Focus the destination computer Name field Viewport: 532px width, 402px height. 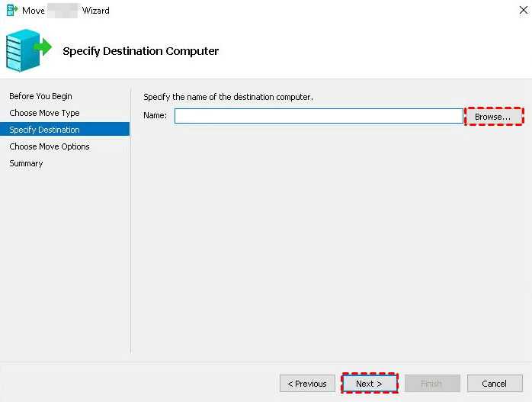point(319,116)
